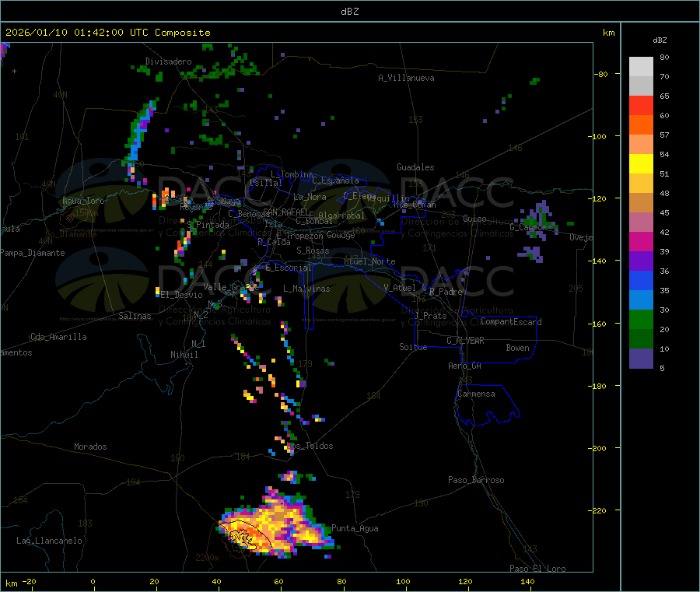Click the 'Pampa_Diamante' map label
The height and width of the screenshot is (592, 700).
[x=33, y=253]
